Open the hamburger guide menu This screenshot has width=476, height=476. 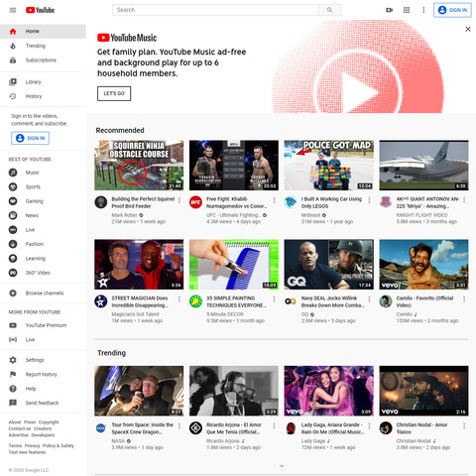coord(13,10)
